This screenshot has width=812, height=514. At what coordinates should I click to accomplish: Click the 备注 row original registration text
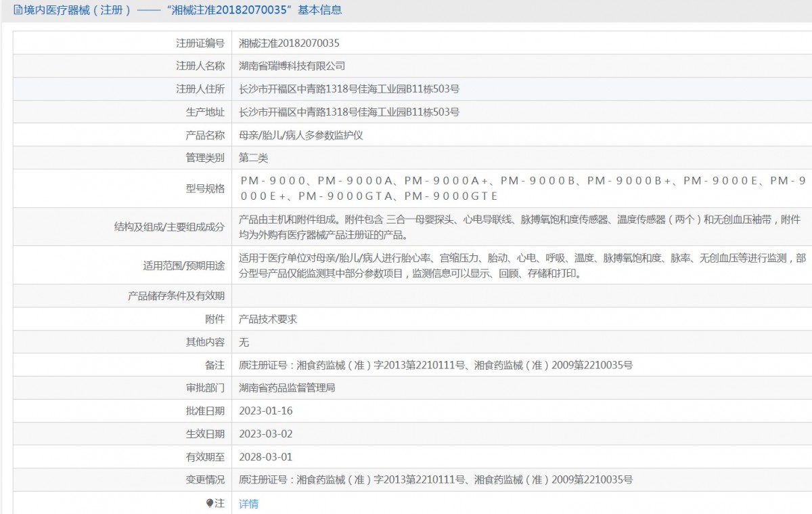(x=436, y=365)
